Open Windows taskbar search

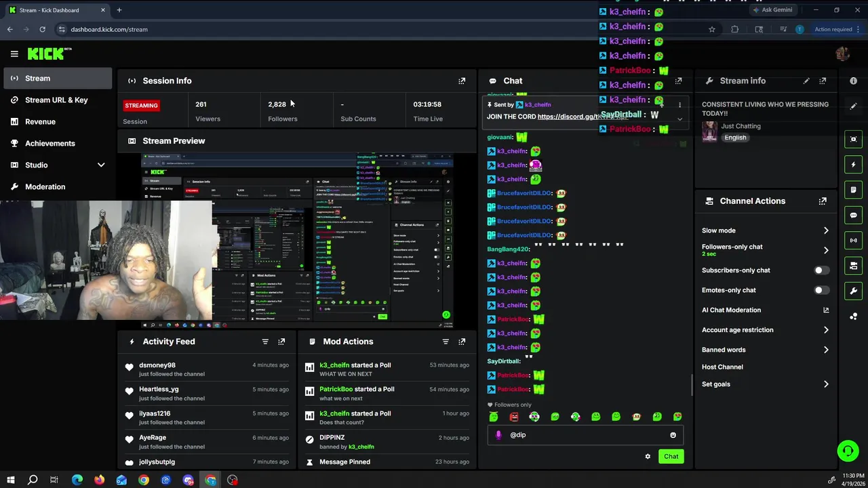33,480
